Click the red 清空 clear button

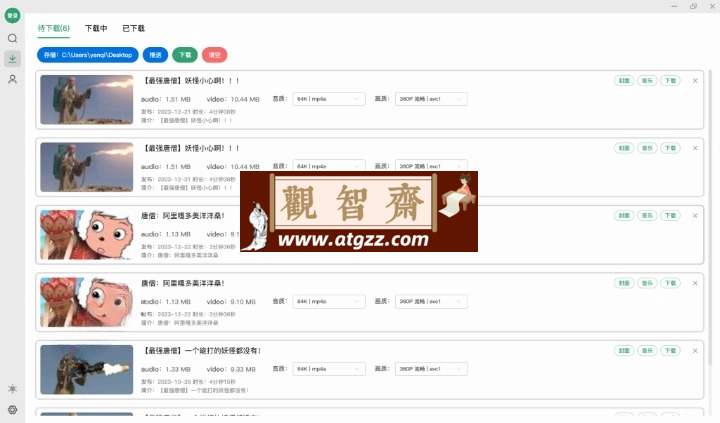point(214,55)
